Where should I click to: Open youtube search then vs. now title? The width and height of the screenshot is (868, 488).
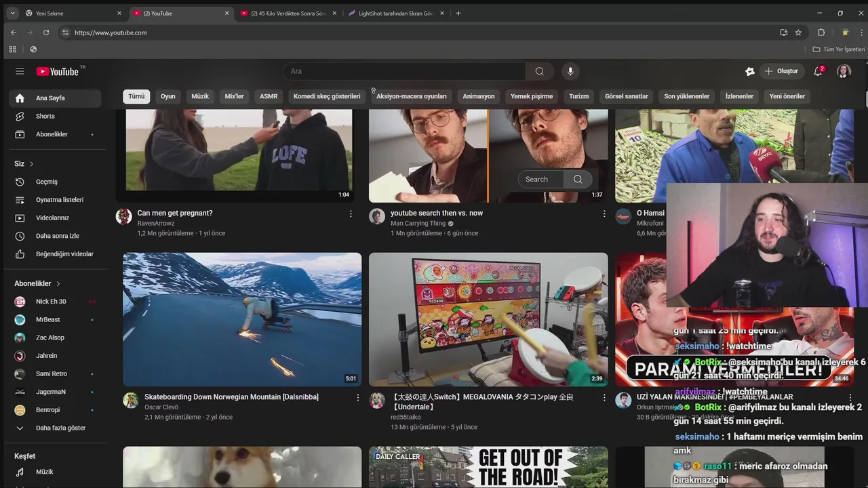coord(437,213)
